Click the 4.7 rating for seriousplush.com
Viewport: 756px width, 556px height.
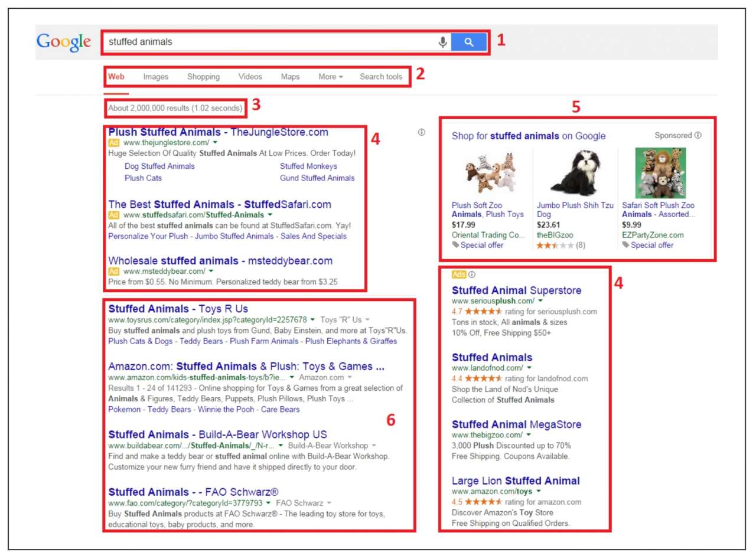point(524,312)
